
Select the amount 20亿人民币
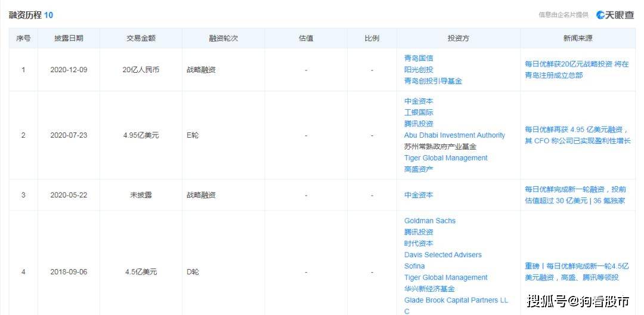[x=141, y=70]
